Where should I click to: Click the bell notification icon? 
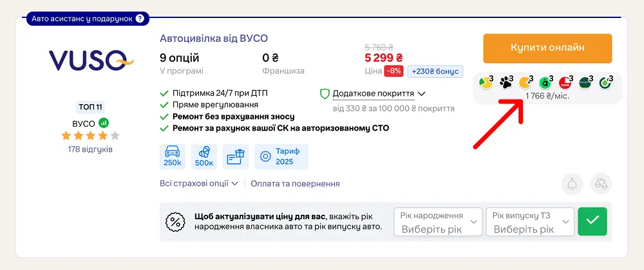(x=572, y=184)
